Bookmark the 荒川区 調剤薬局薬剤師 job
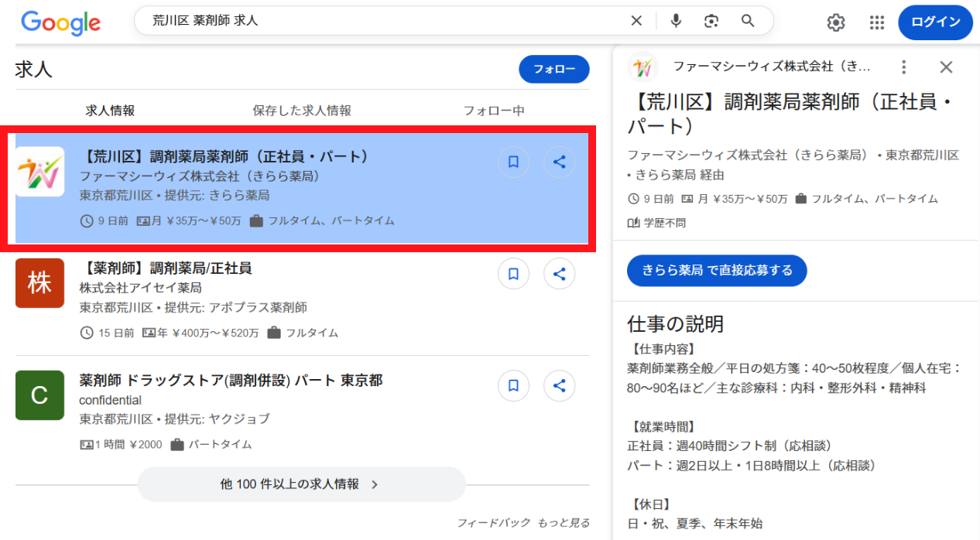The height and width of the screenshot is (540, 980). click(x=513, y=162)
